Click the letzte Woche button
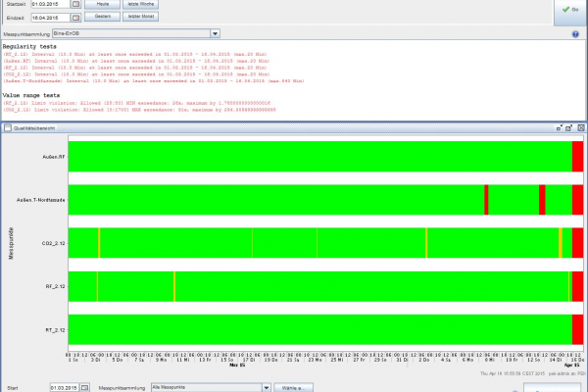Image resolution: width=588 pixels, height=392 pixels. click(140, 4)
